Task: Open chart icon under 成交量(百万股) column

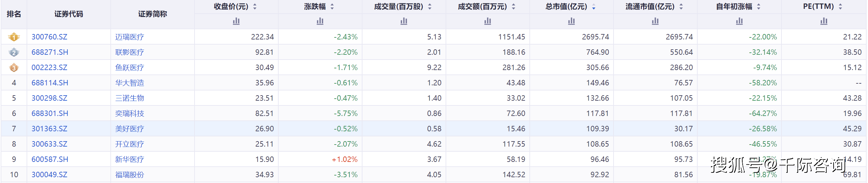Action: (x=404, y=21)
